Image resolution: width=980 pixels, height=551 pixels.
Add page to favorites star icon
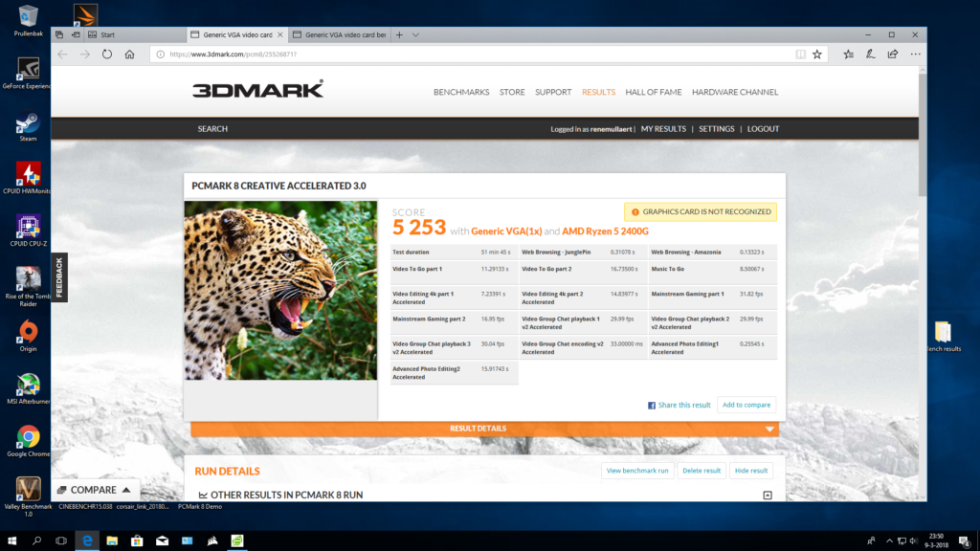pos(817,55)
